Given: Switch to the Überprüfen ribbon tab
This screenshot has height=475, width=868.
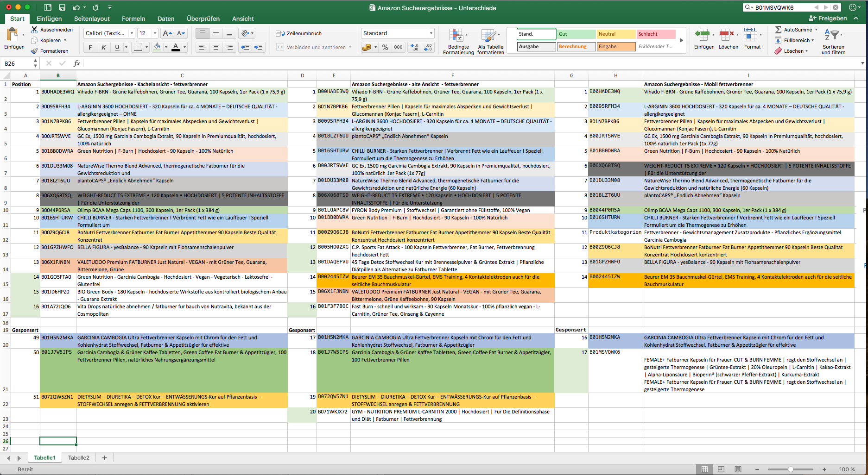Looking at the screenshot, I should coord(203,19).
